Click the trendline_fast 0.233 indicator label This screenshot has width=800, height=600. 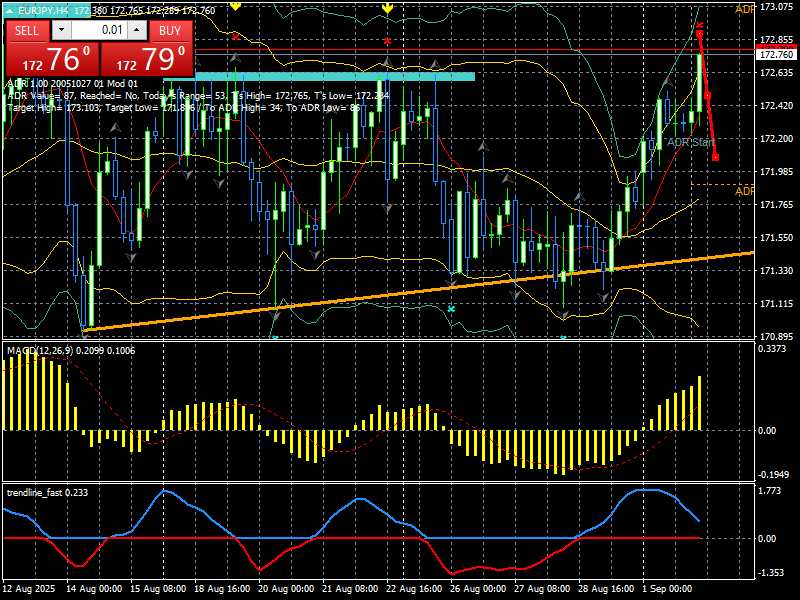[x=47, y=492]
